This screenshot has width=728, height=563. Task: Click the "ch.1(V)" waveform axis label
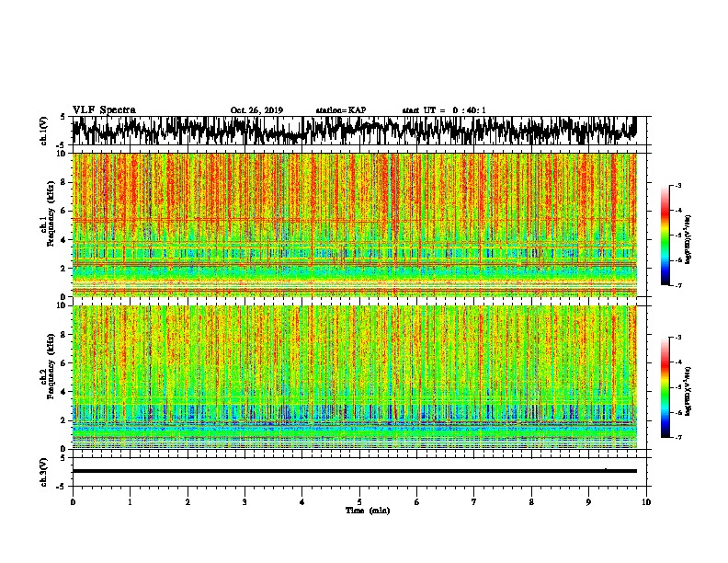click(44, 131)
